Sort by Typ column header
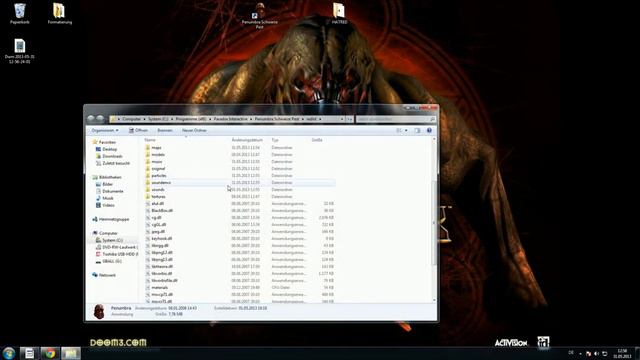This screenshot has height=360, width=640. (x=275, y=140)
